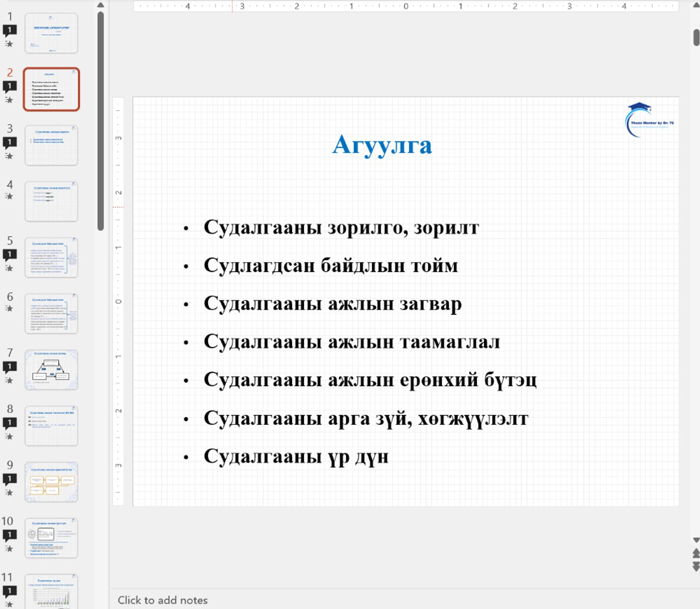Open the comment indicator on slide 9
This screenshot has height=609, width=700.
point(10,479)
